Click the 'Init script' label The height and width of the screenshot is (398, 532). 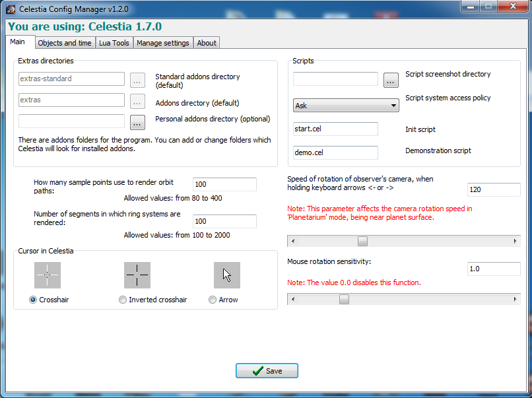coord(420,129)
